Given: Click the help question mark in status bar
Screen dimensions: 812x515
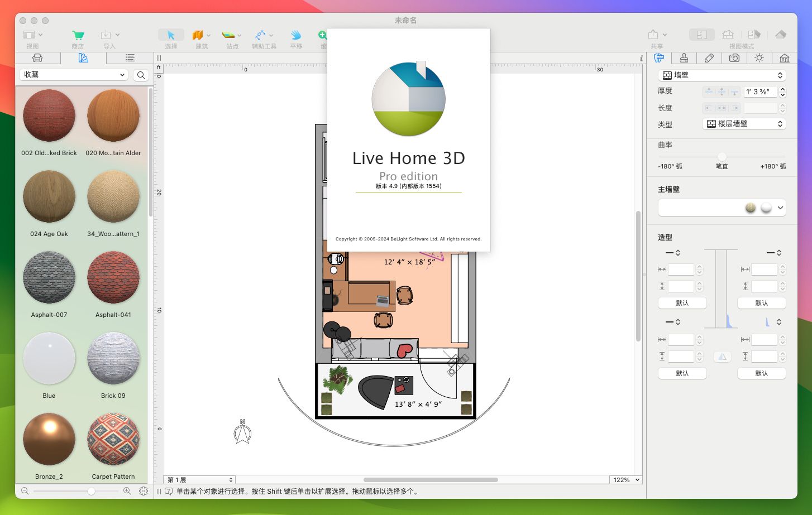Looking at the screenshot, I should point(168,491).
